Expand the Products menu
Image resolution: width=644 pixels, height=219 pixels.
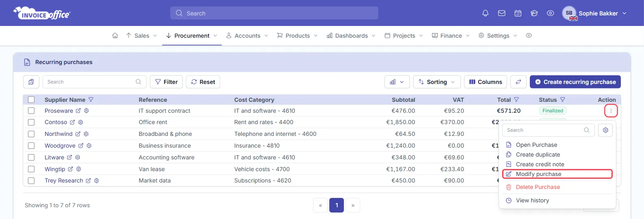point(297,36)
